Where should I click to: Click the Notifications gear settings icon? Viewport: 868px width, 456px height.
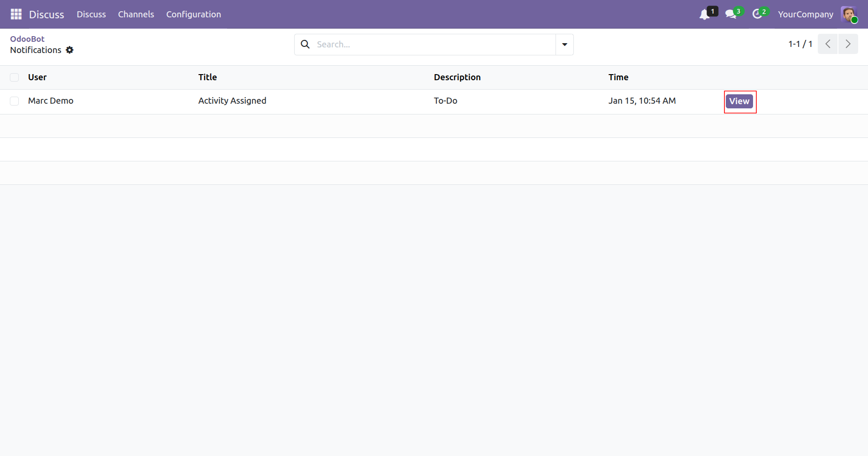pyautogui.click(x=69, y=50)
